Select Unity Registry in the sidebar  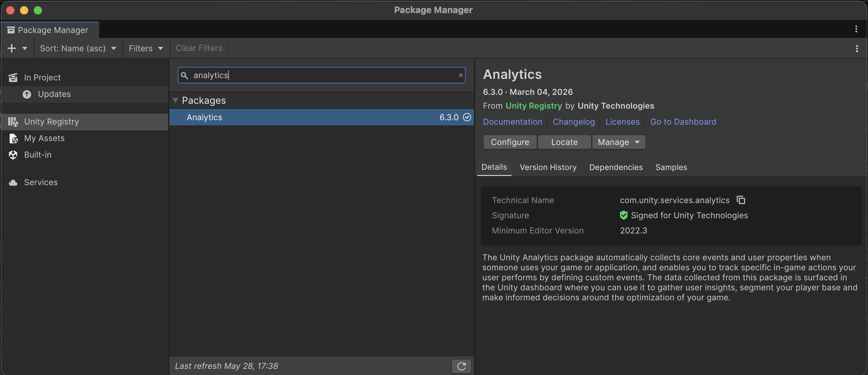pyautogui.click(x=85, y=122)
